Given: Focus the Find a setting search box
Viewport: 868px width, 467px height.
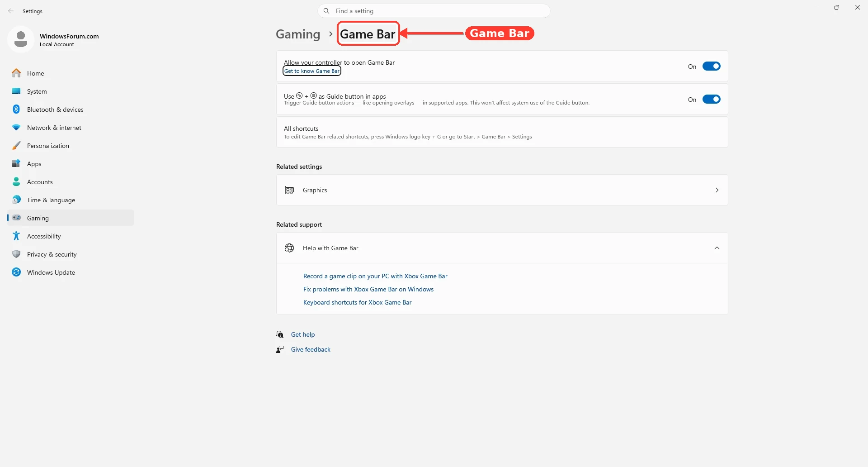Looking at the screenshot, I should pyautogui.click(x=434, y=11).
